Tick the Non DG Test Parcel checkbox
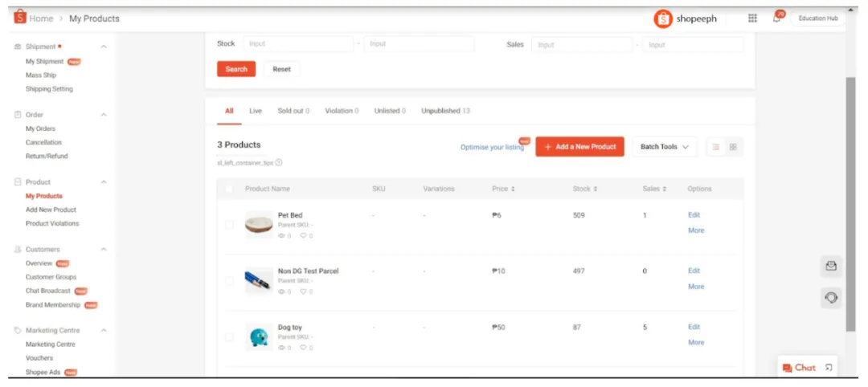The image size is (868, 387). point(229,281)
